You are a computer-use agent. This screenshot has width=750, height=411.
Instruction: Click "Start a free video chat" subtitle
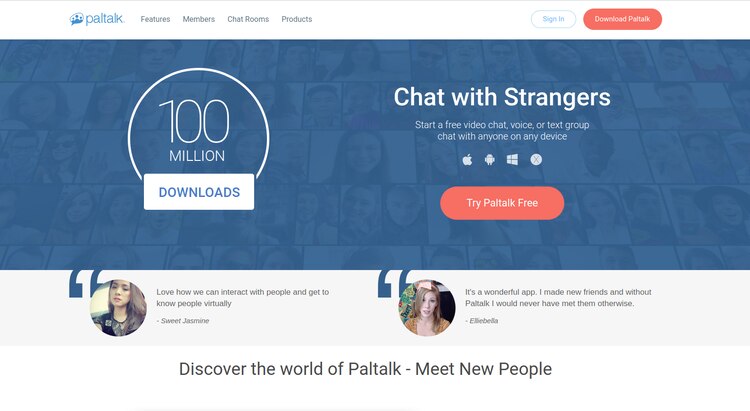point(502,131)
